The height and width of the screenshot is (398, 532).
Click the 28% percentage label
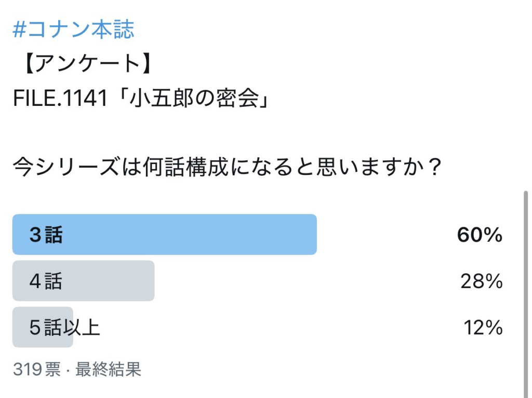coord(481,281)
